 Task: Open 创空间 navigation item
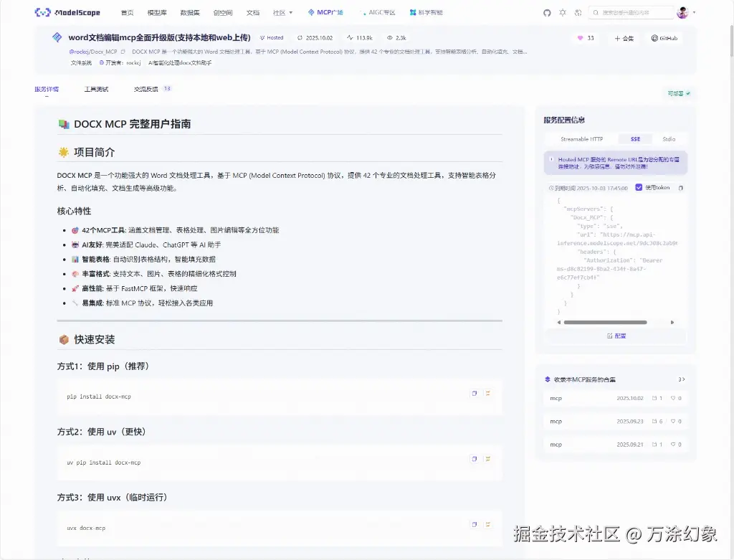point(222,13)
